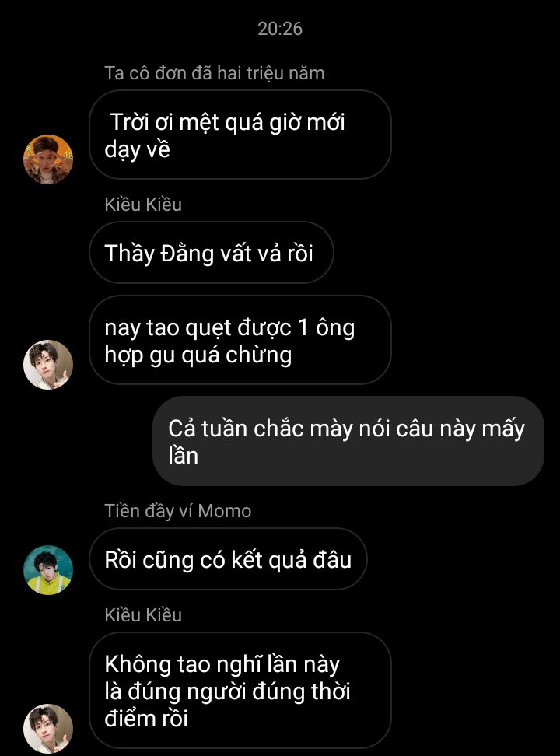The height and width of the screenshot is (756, 560).
Task: Tap 'Kiều Kiều' name above 'Không tao nghĩ' message
Action: 143,615
